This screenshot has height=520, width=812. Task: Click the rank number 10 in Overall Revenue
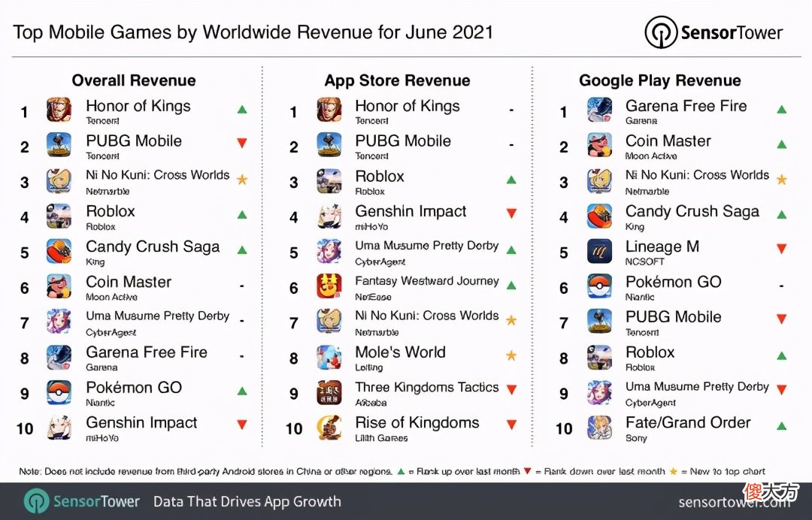click(x=25, y=428)
